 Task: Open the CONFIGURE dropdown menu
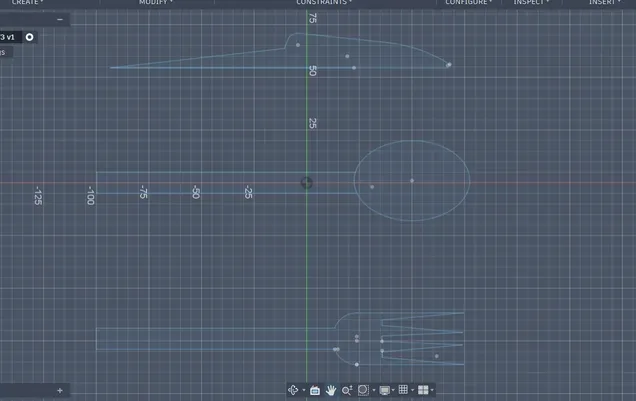pos(468,2)
